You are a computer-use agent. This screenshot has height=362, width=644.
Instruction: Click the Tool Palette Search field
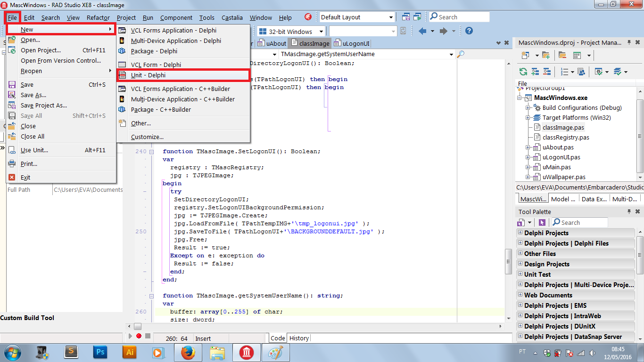pos(579,222)
